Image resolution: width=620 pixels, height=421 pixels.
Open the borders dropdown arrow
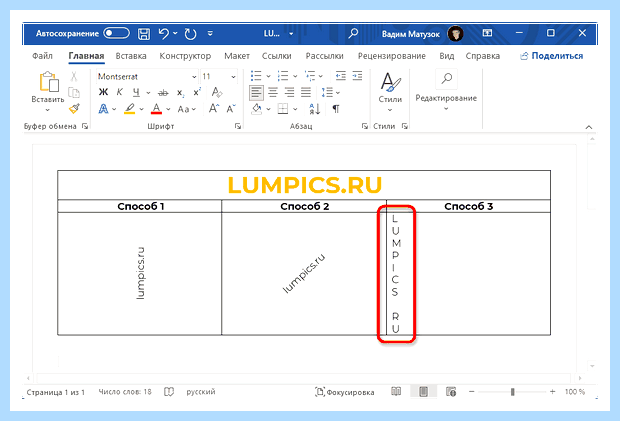pos(295,109)
